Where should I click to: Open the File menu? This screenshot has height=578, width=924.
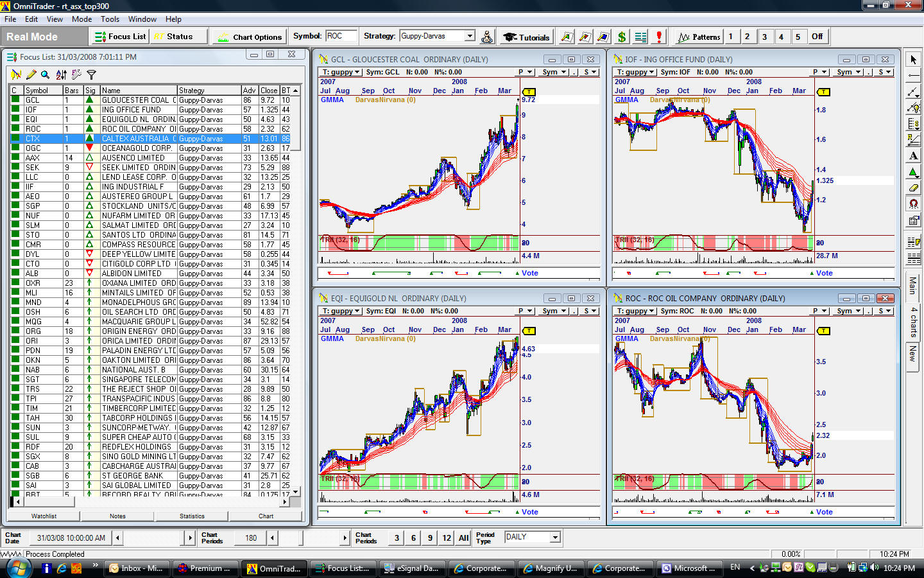(11, 19)
